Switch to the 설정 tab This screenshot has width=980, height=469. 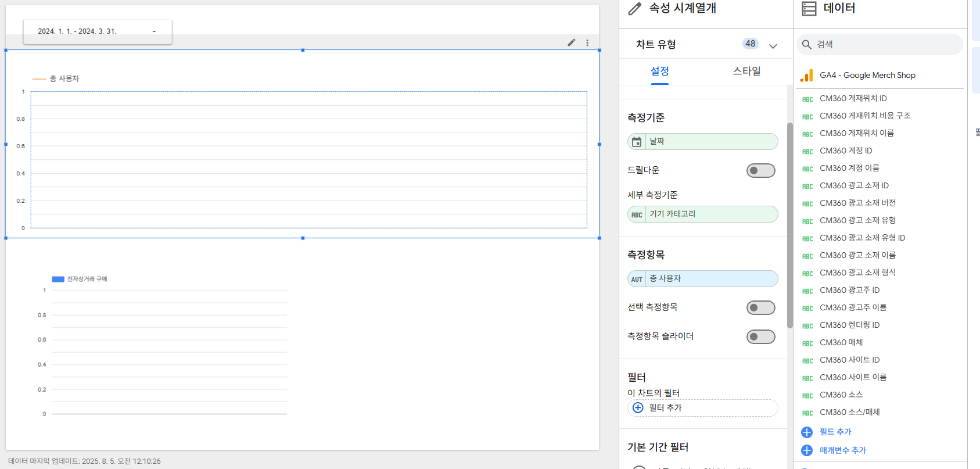pyautogui.click(x=660, y=71)
